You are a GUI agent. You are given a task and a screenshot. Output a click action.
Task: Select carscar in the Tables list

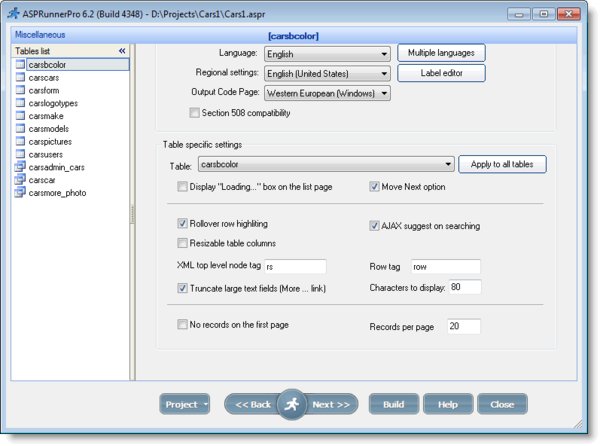tap(42, 180)
